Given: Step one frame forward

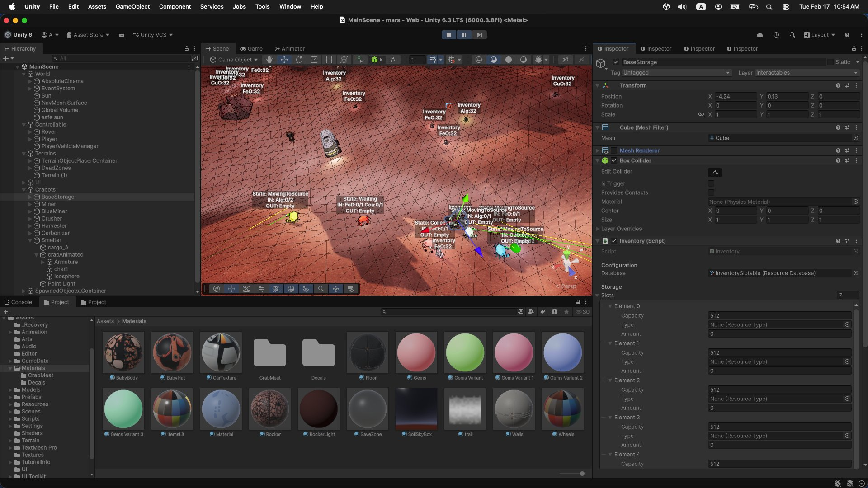Looking at the screenshot, I should (x=479, y=35).
